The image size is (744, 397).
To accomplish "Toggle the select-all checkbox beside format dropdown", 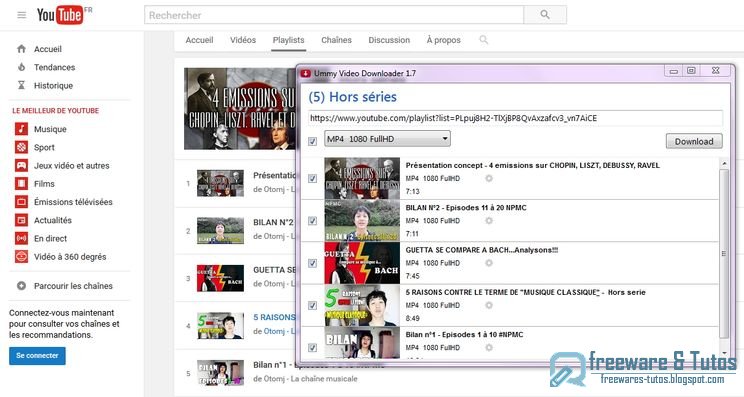I will point(312,141).
